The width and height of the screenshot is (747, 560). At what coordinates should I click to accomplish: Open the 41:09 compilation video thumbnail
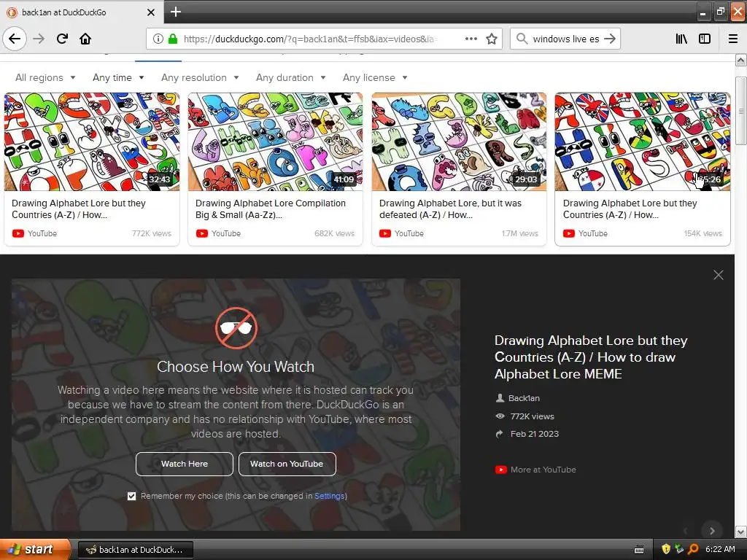coord(275,141)
